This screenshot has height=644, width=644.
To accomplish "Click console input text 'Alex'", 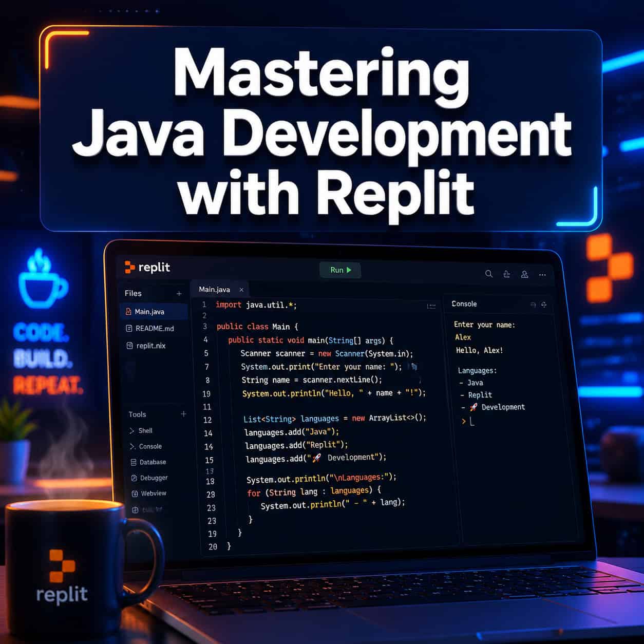I will [x=463, y=337].
